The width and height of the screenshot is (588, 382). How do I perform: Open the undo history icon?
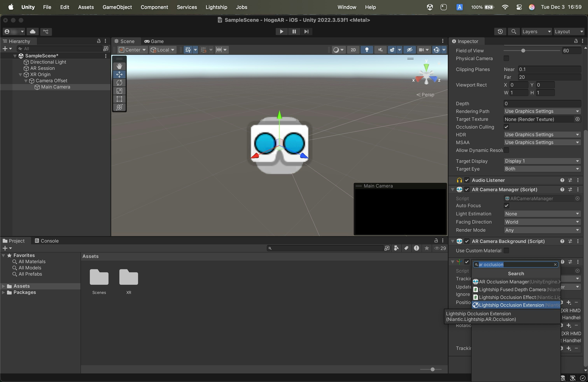[500, 31]
